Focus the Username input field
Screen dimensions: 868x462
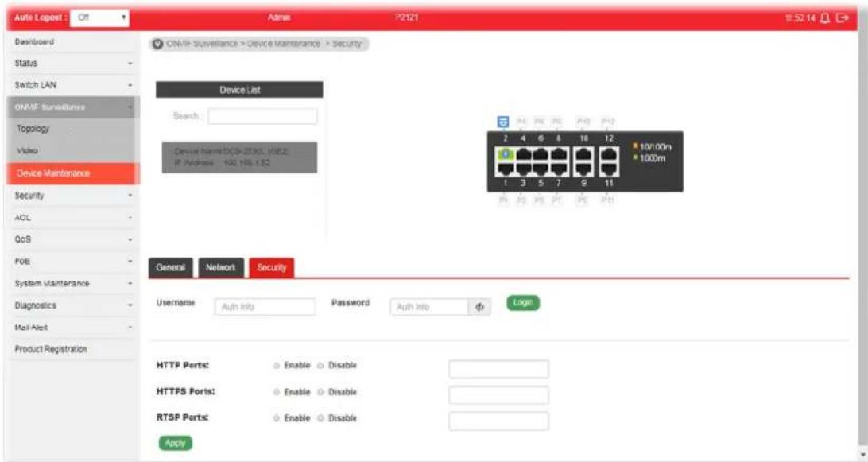point(265,307)
